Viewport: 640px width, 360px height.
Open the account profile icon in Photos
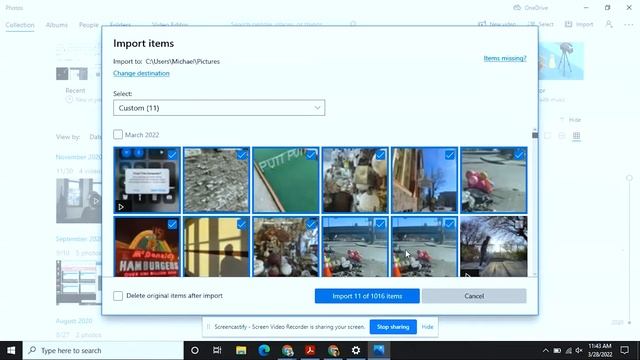coord(609,24)
